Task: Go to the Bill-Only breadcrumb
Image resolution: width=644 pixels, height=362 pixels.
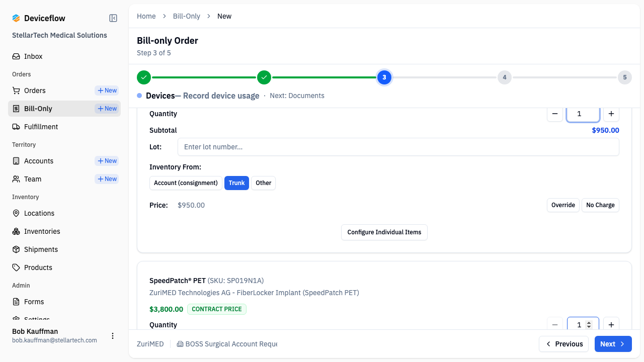Action: [187, 16]
